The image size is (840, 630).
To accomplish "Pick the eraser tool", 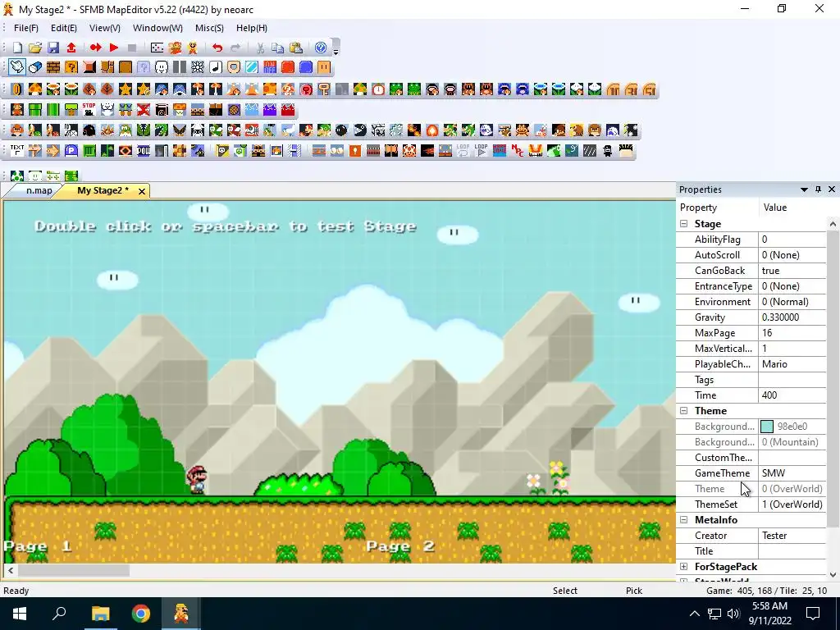I will click(35, 67).
